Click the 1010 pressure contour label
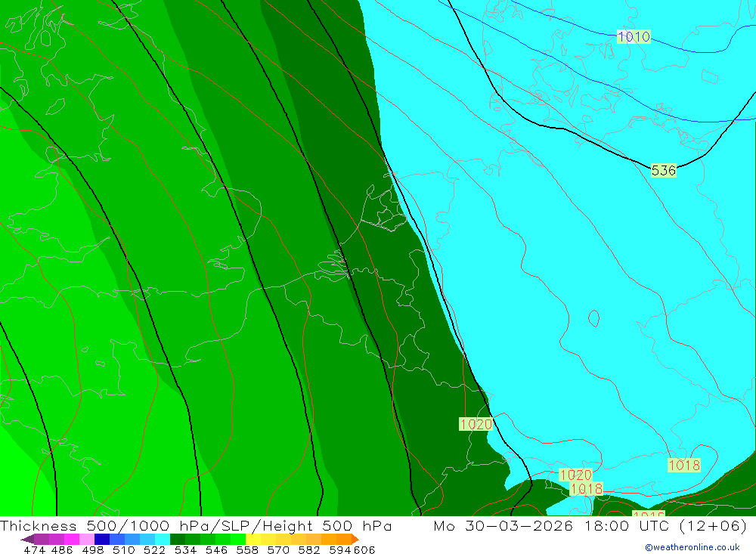 (x=634, y=36)
